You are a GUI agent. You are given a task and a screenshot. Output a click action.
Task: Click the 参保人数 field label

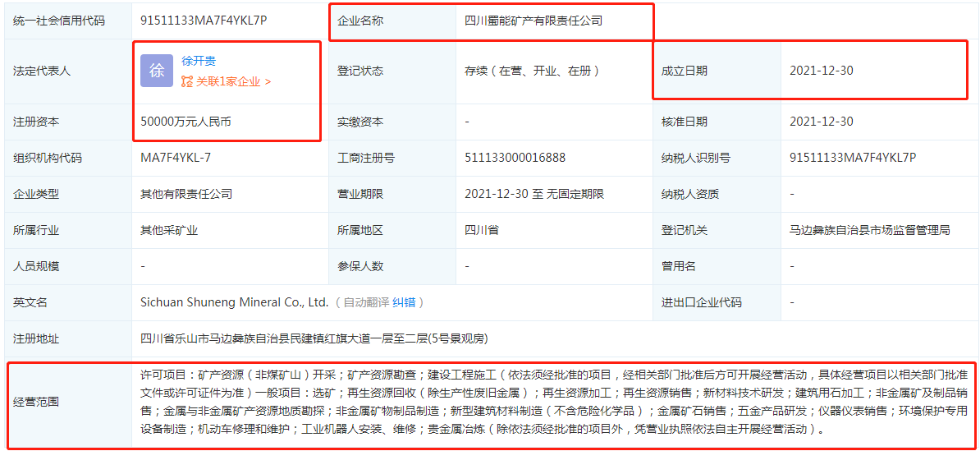click(360, 266)
